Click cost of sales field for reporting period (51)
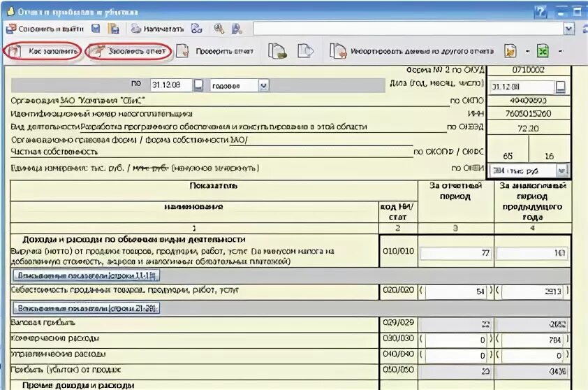This screenshot has width=588, height=390. point(456,291)
